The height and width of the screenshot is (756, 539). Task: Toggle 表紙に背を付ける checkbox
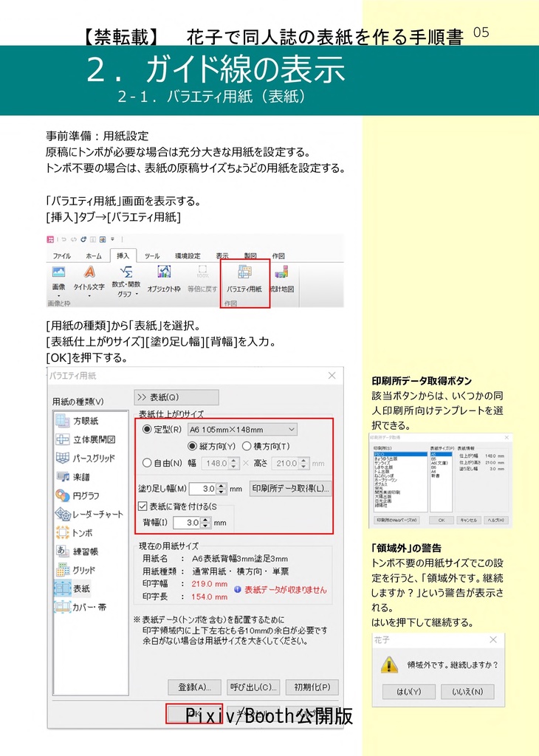tap(143, 506)
